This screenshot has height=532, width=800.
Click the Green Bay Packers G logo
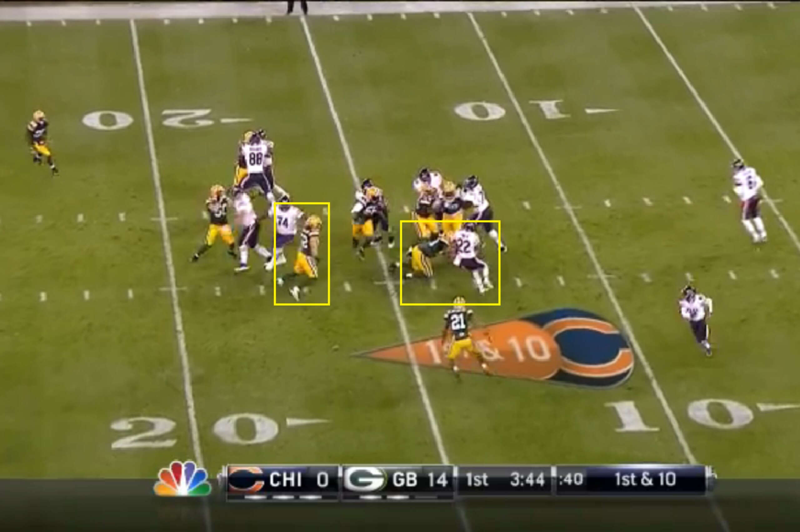coord(365,479)
